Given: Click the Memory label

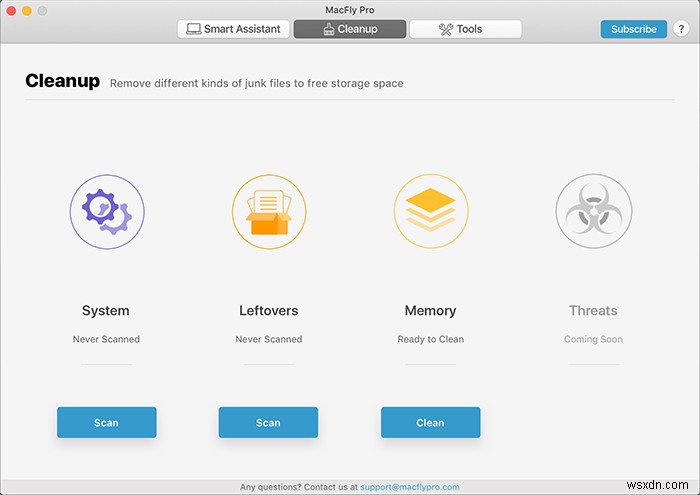Looking at the screenshot, I should tap(430, 311).
